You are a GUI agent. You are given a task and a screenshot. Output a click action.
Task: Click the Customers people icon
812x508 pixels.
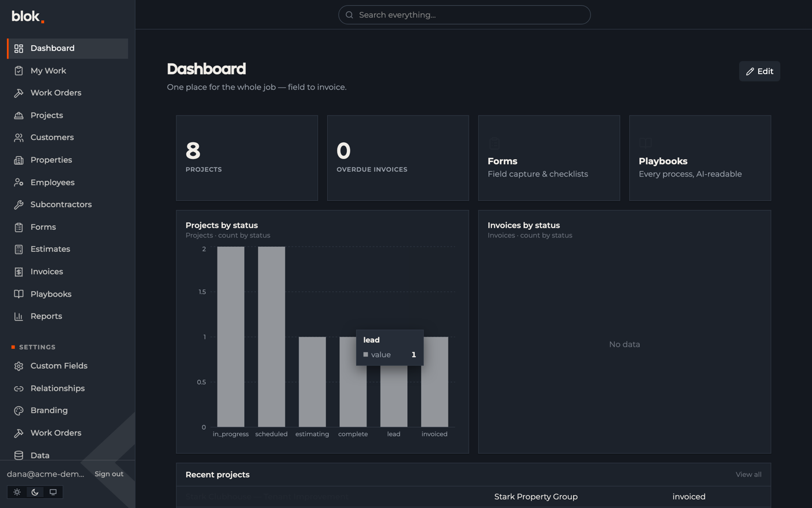pyautogui.click(x=19, y=138)
